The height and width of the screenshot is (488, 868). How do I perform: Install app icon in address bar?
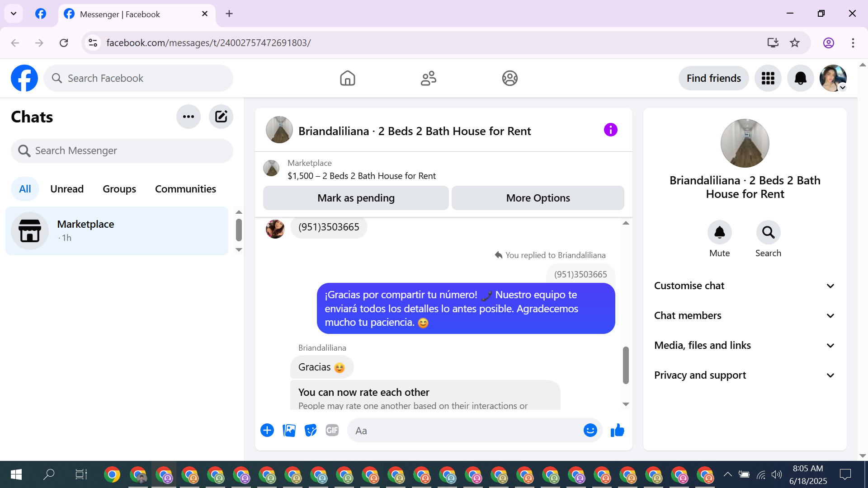[773, 42]
